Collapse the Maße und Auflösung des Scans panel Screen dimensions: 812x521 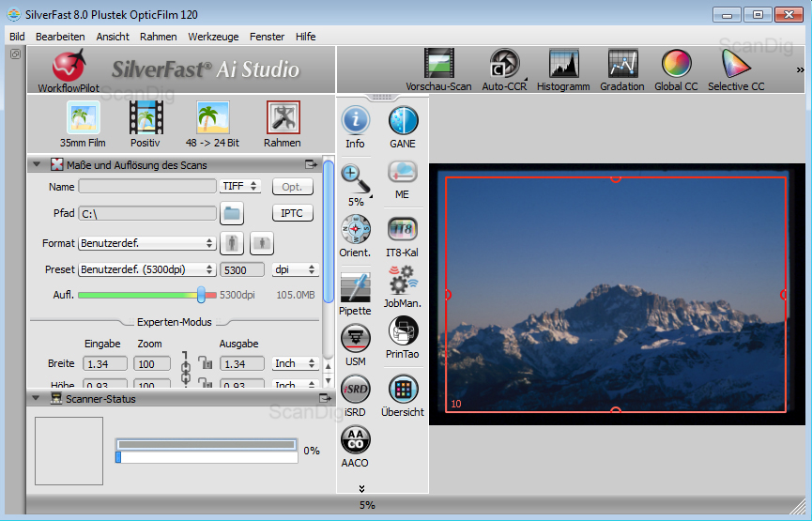(37, 164)
